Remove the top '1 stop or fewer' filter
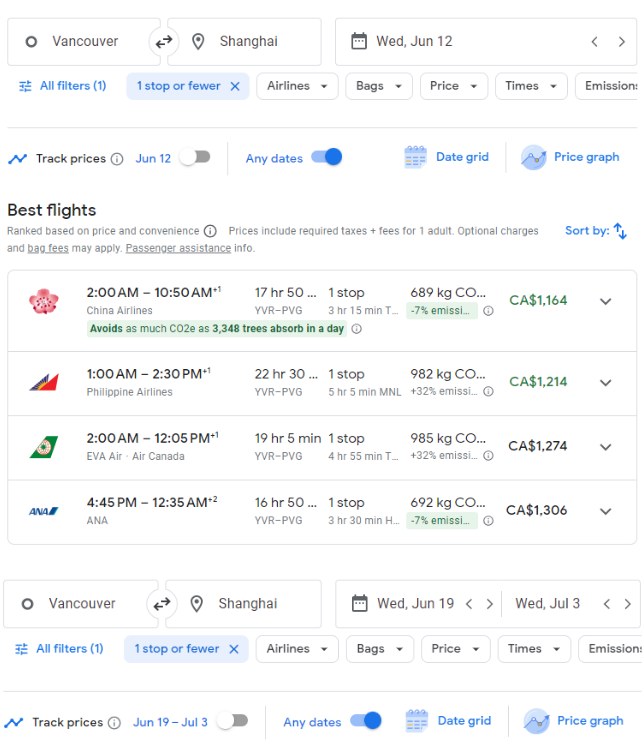The image size is (643, 753). 235,86
